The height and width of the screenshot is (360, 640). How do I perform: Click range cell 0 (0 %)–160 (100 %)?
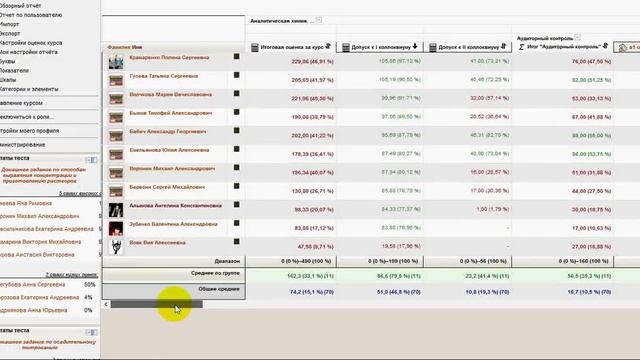pyautogui.click(x=583, y=261)
